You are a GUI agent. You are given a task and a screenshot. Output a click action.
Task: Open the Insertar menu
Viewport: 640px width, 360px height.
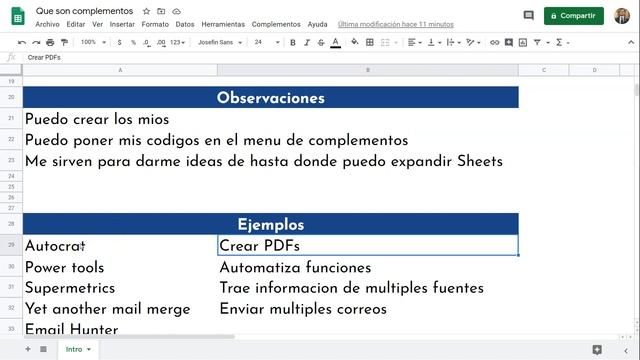(x=122, y=24)
